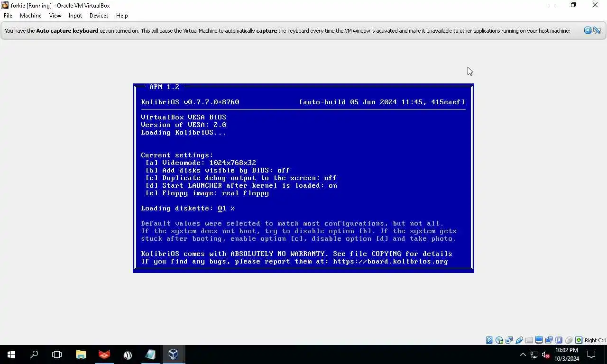Open Task View on the taskbar
607x364 pixels.
pos(57,355)
